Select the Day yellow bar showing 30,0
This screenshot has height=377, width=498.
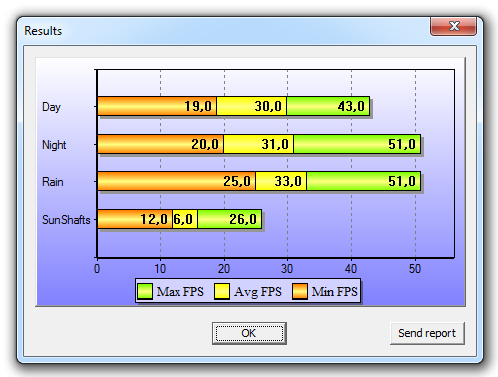pyautogui.click(x=252, y=106)
